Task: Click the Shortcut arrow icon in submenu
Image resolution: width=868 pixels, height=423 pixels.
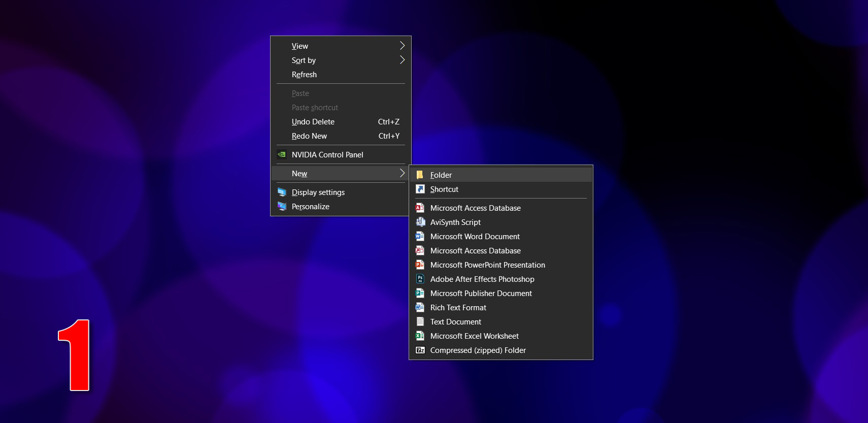Action: coord(420,189)
